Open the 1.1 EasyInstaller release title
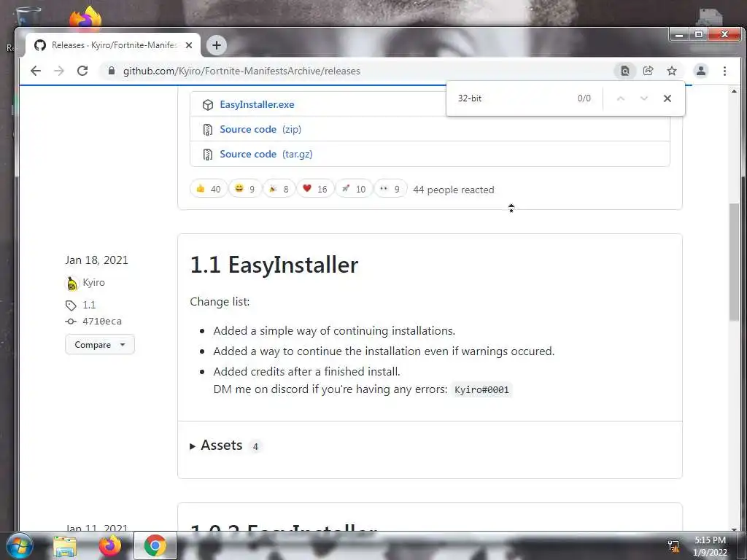747x560 pixels. [x=274, y=265]
